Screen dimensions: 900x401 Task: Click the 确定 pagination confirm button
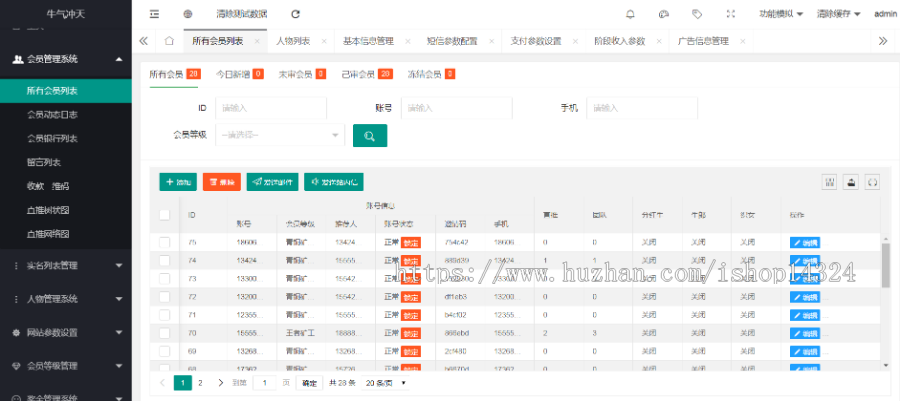point(309,383)
